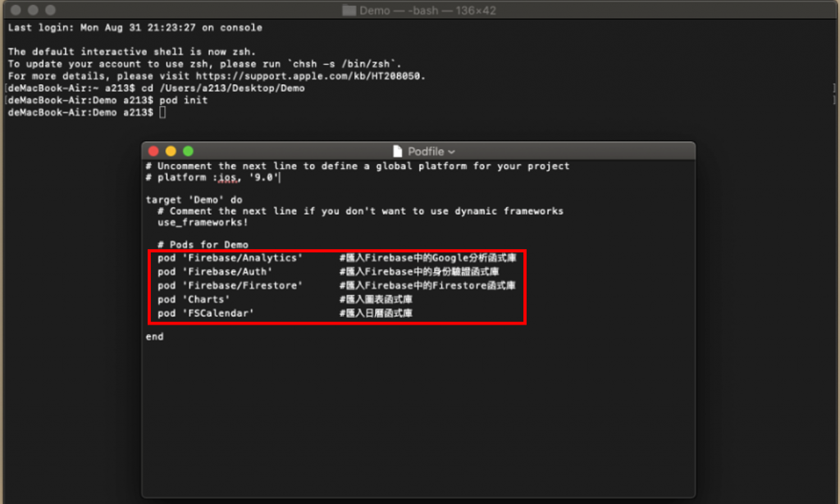Click the "# Pods for Demo" comment

pyautogui.click(x=203, y=244)
